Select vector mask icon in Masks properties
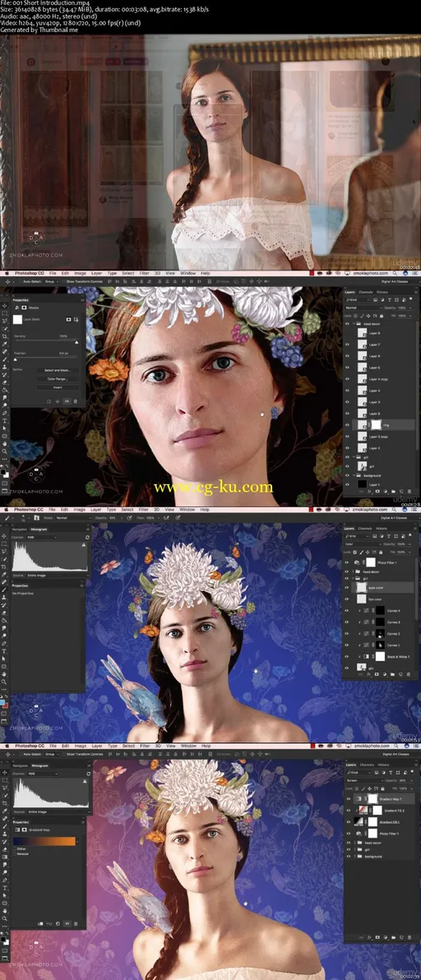The image size is (421, 980). tap(76, 319)
